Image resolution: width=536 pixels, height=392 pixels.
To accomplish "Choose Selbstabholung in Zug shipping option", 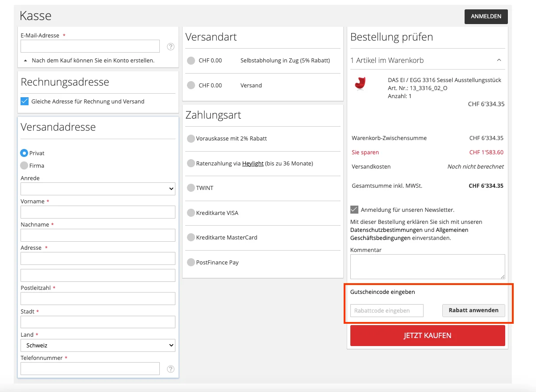I will click(x=191, y=61).
